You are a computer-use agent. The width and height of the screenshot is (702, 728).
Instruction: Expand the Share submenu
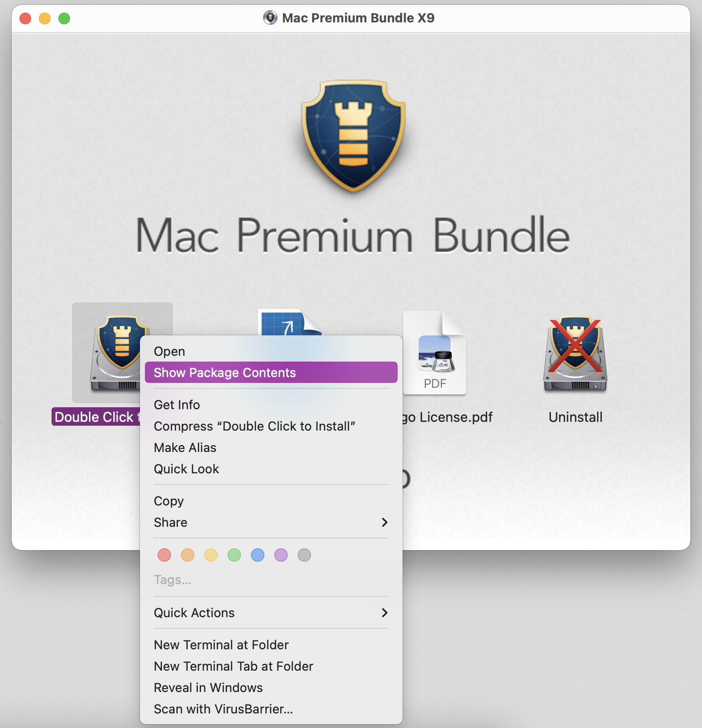[271, 522]
